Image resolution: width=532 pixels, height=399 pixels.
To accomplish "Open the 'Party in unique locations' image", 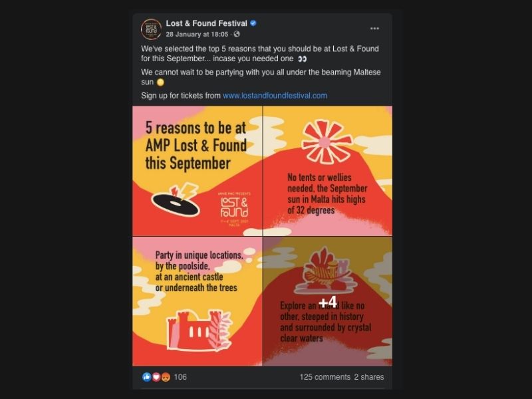I will pyautogui.click(x=197, y=301).
